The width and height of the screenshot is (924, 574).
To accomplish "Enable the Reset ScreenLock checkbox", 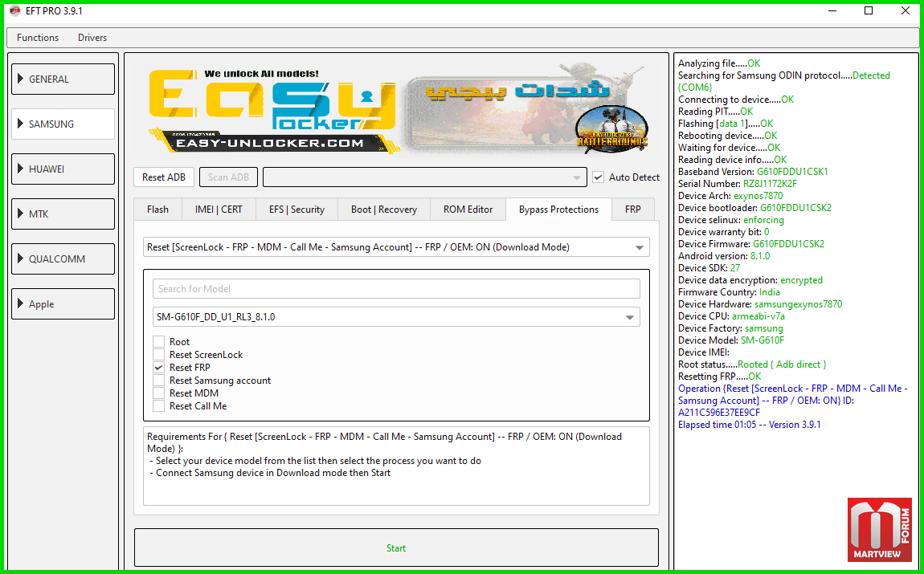I will pyautogui.click(x=159, y=355).
